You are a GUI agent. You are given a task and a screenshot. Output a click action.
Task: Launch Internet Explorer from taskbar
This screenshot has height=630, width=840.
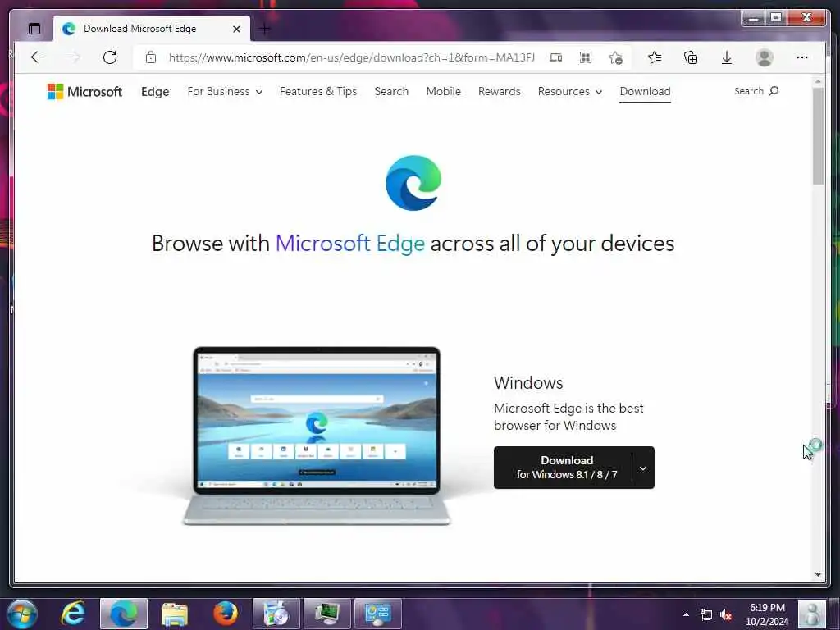click(x=73, y=614)
